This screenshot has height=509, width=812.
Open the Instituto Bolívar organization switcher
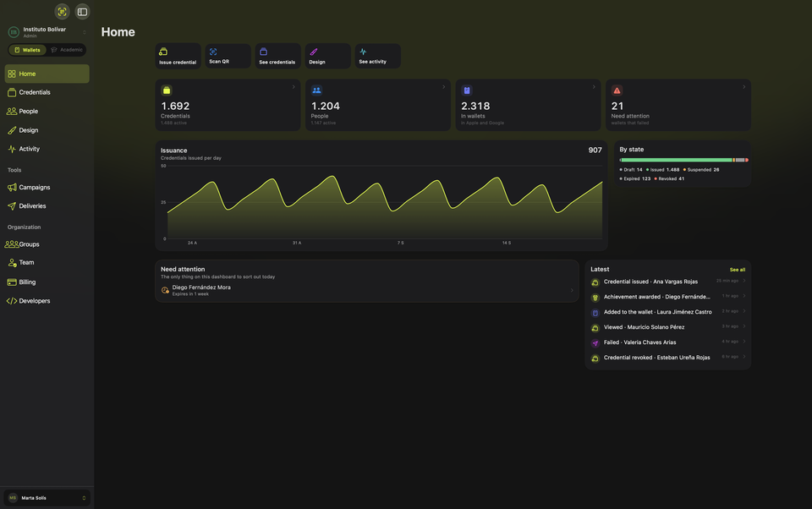[x=47, y=32]
